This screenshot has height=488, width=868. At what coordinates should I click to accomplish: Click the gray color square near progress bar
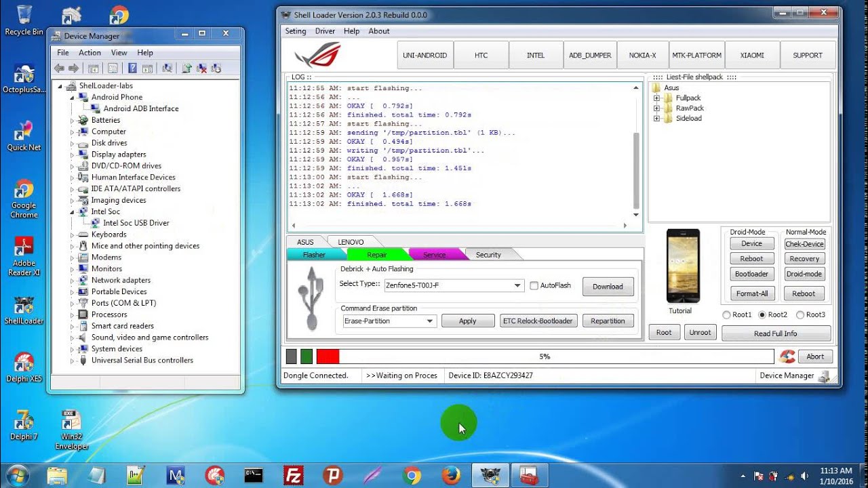pos(292,357)
